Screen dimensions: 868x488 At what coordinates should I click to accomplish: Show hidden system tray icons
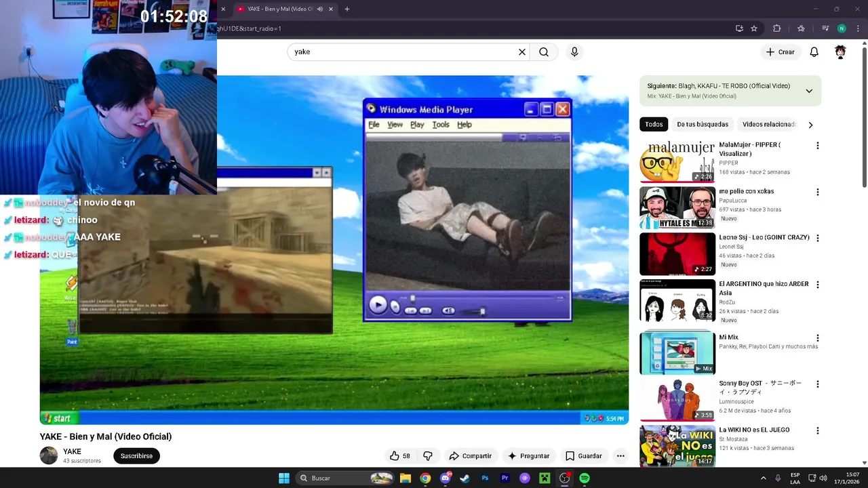tap(763, 478)
